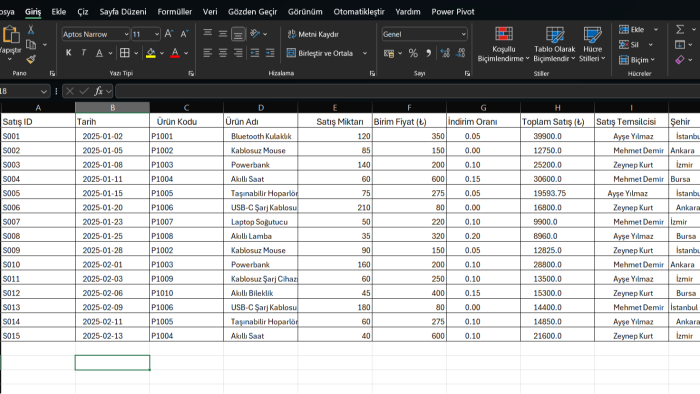Select column D header
The height and width of the screenshot is (394, 700).
pos(261,108)
